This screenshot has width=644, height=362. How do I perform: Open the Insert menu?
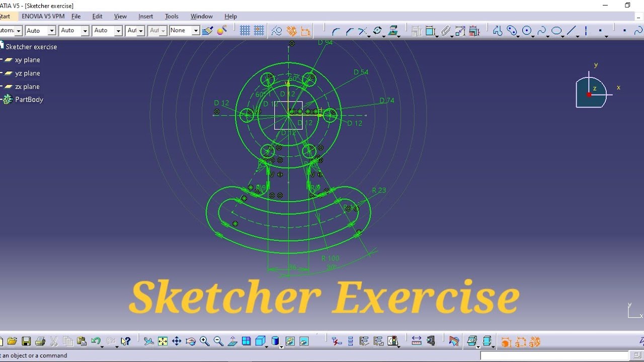coord(146,16)
